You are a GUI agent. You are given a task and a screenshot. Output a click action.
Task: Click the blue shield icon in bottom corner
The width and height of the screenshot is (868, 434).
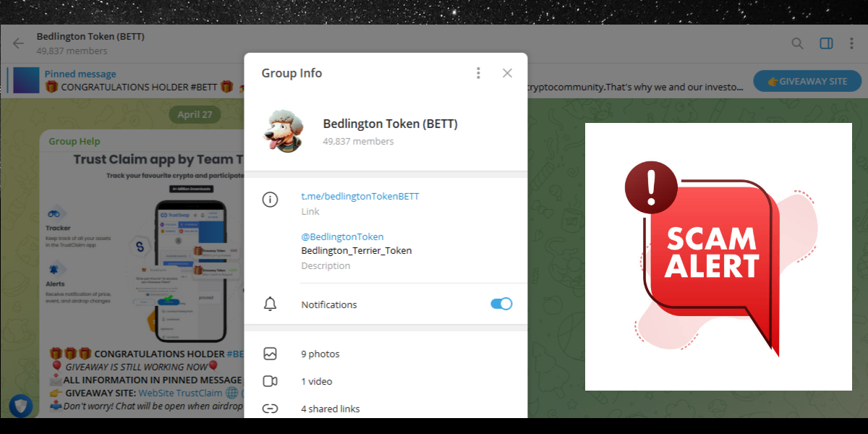(x=20, y=406)
